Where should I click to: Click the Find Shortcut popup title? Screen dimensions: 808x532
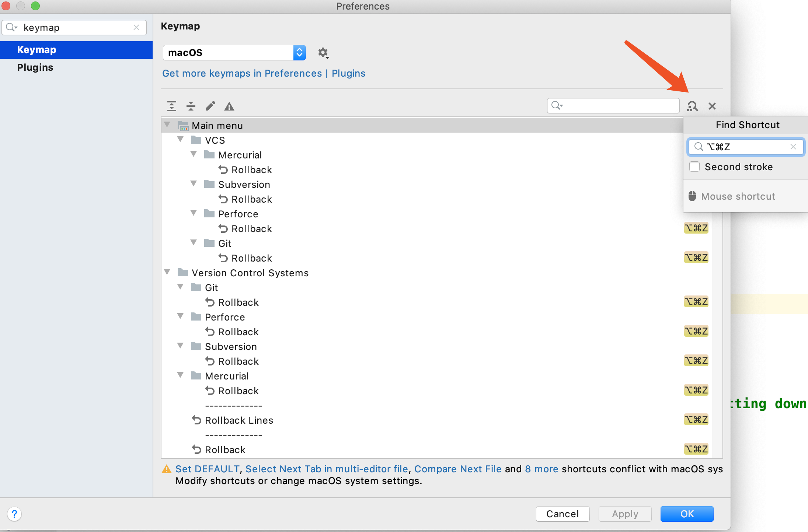pyautogui.click(x=748, y=125)
